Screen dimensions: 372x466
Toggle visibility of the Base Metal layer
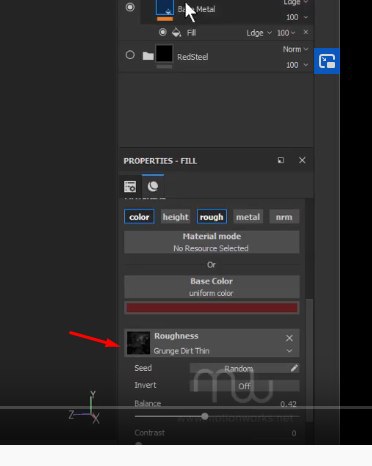click(x=130, y=7)
